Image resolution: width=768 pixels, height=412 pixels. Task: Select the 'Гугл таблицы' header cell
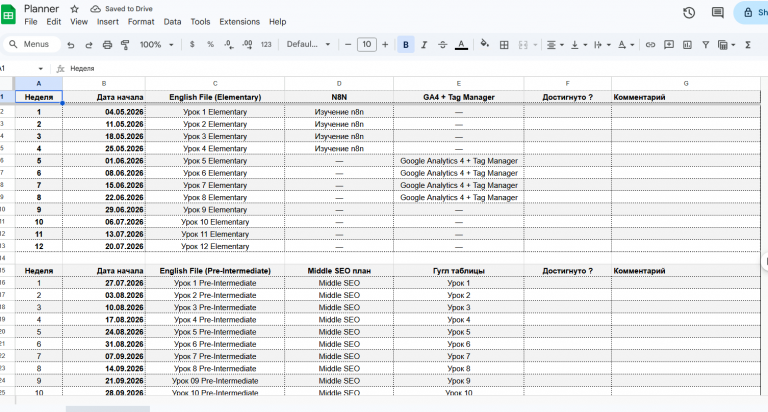(x=458, y=270)
